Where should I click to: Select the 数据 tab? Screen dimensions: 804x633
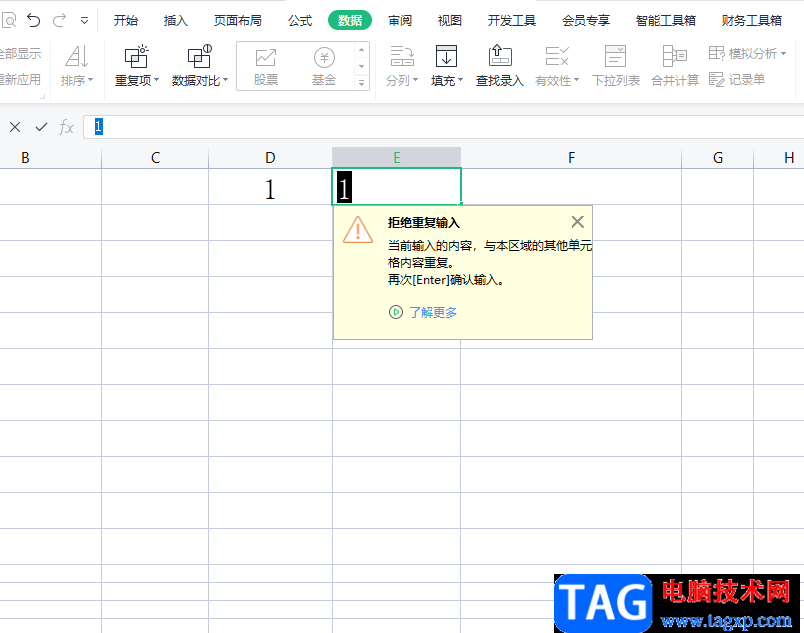click(x=350, y=21)
